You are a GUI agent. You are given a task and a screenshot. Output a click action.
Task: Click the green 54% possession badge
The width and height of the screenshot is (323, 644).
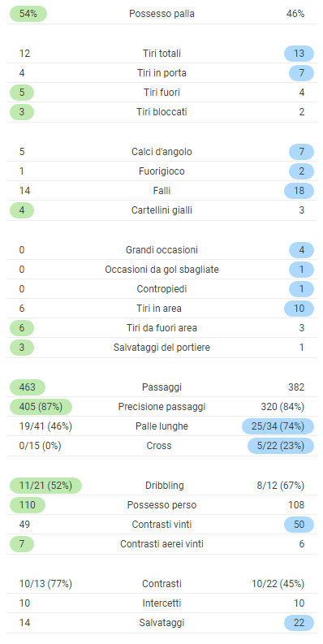point(28,14)
